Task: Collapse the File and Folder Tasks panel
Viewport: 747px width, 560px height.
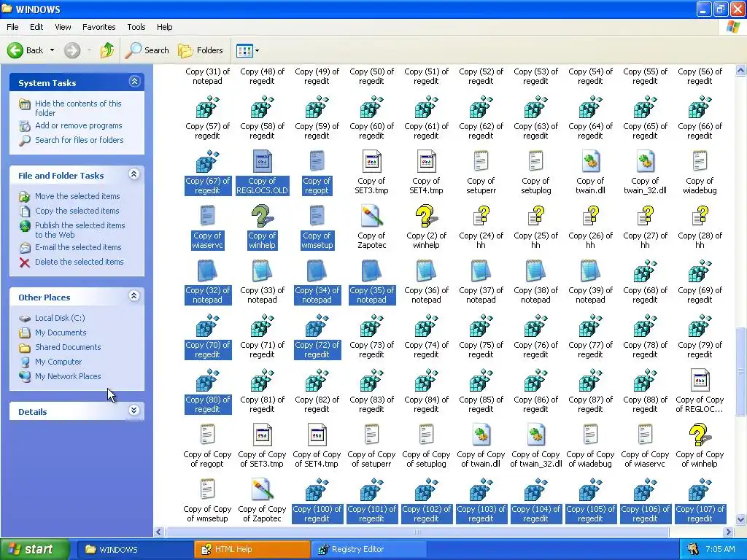Action: (134, 174)
